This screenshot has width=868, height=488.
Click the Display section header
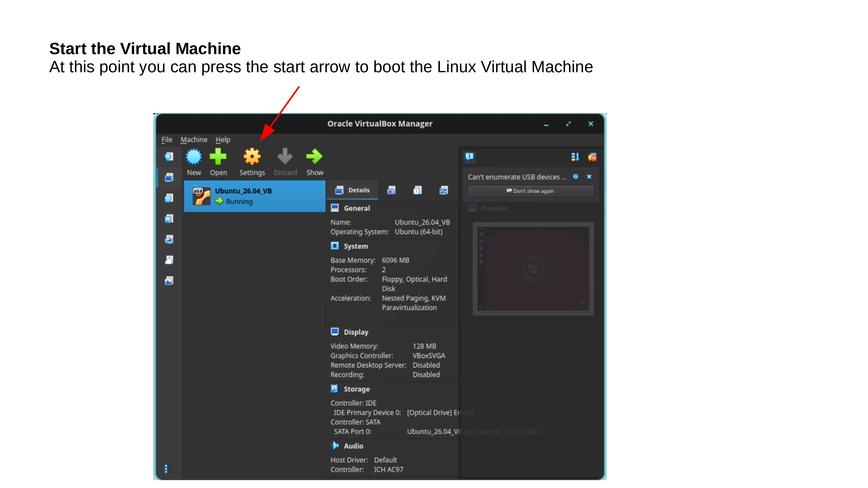(356, 332)
